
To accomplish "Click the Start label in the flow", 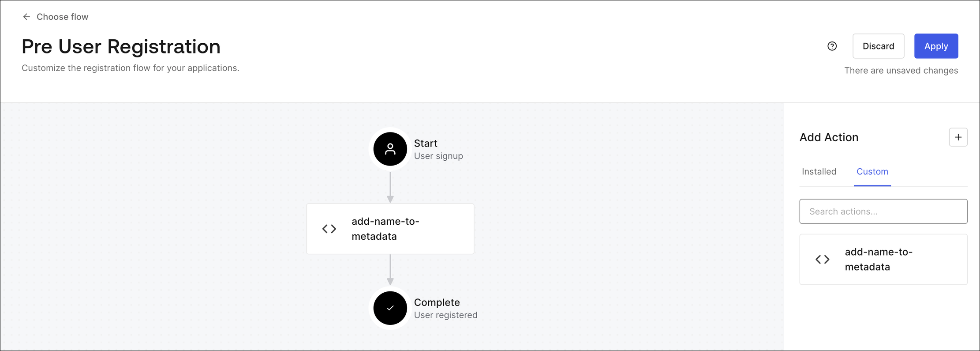I will 426,143.
